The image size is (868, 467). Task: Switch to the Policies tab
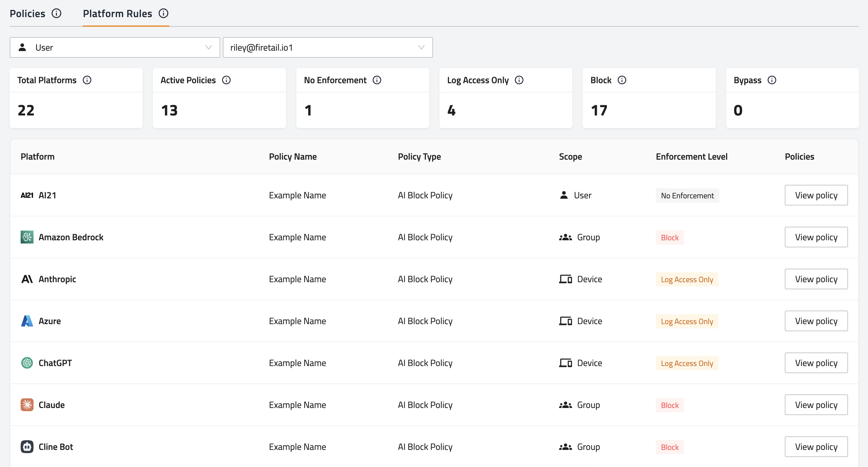(28, 14)
